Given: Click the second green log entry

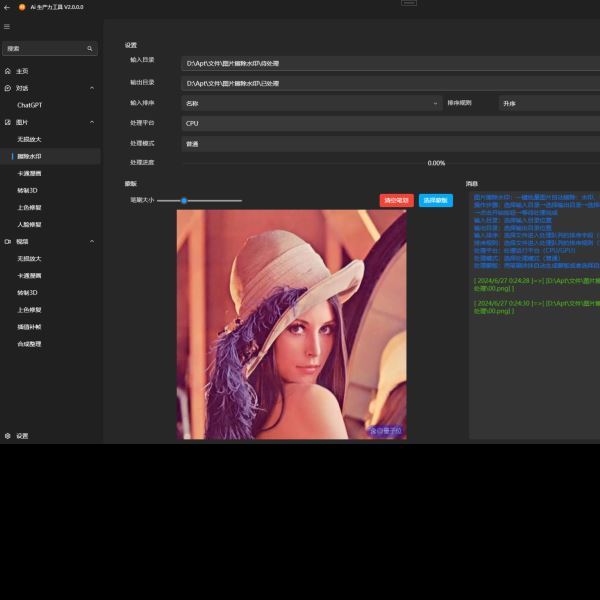Looking at the screenshot, I should point(537,307).
